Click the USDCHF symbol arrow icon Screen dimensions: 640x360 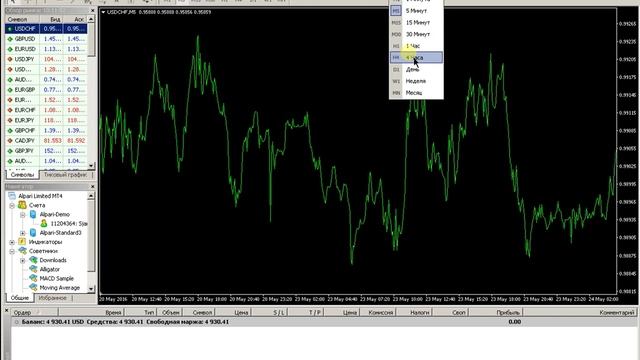[10, 29]
